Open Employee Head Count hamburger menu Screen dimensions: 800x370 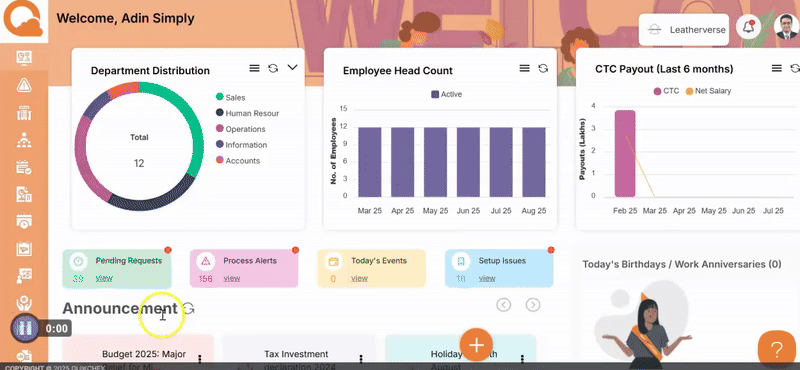(x=524, y=68)
